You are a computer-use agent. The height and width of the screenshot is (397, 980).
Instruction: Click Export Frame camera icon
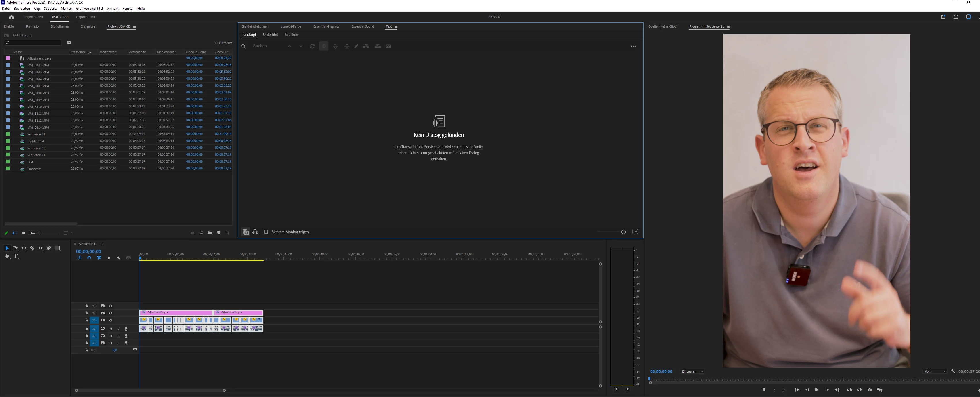869,390
